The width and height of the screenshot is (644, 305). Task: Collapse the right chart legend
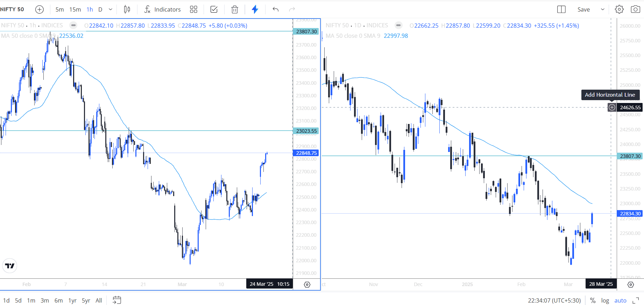click(398, 25)
